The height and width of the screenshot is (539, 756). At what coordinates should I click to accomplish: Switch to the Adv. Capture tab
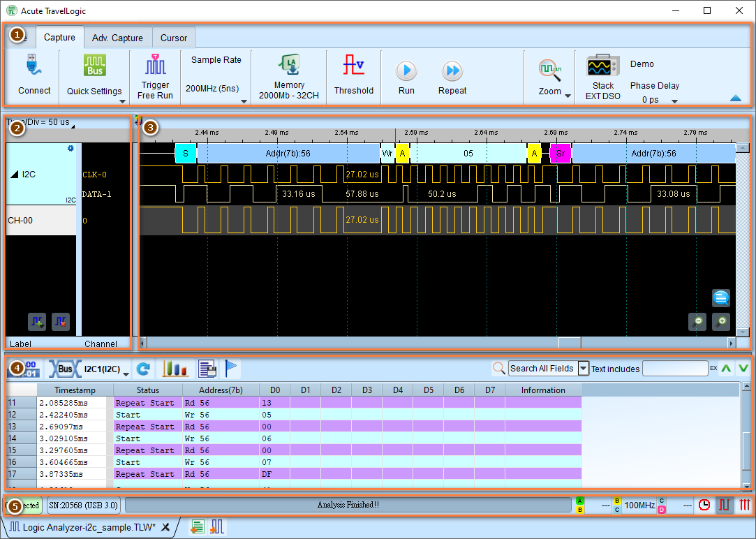tap(118, 38)
